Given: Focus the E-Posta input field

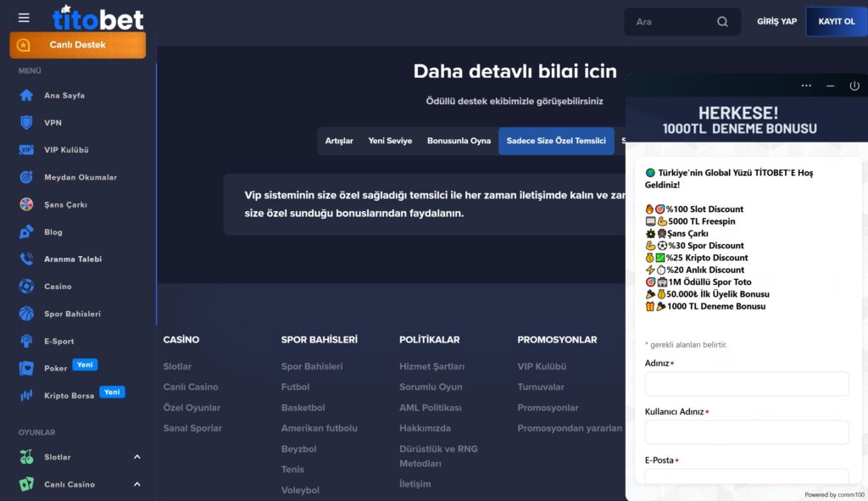Looking at the screenshot, I should pos(746,476).
